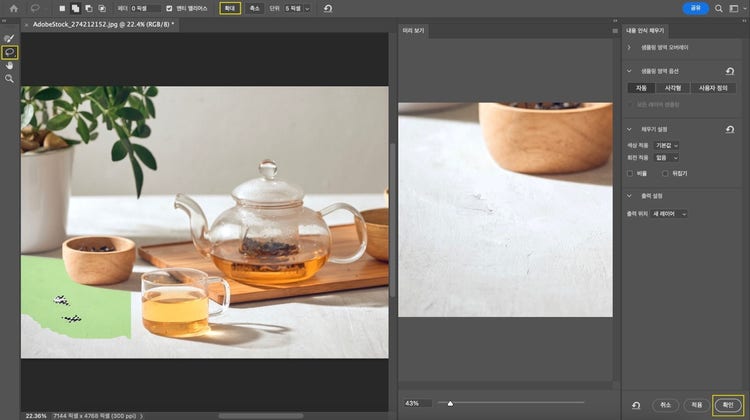Screen dimensions: 750x420
Task: Select the Zoom tool in the left toolbar
Action: [x=10, y=78]
